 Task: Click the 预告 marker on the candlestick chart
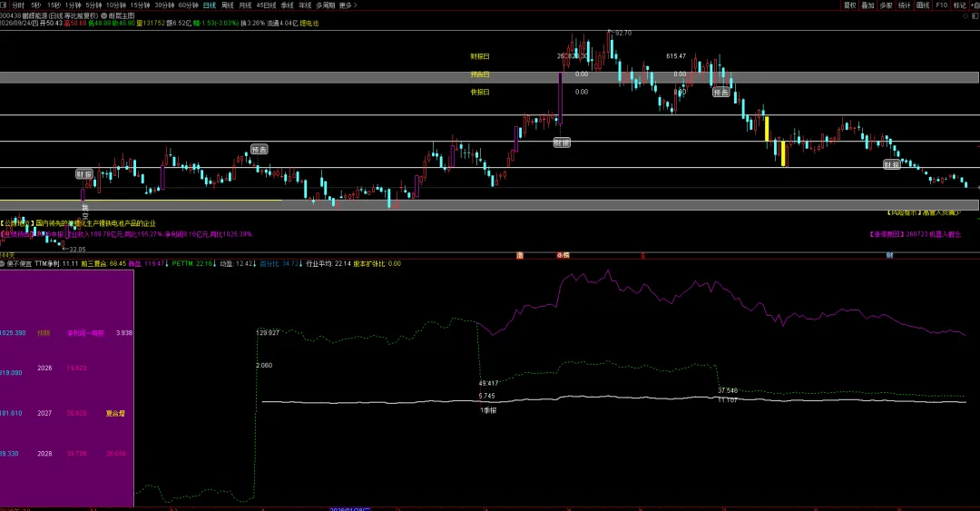tap(259, 150)
